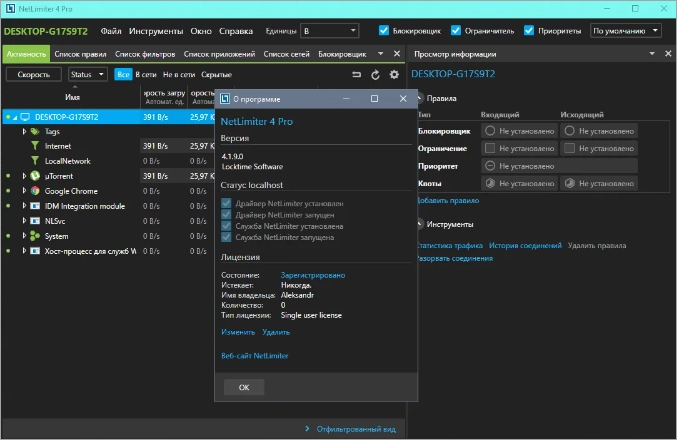Click the Изменить license link
Viewport: 677px width, 440px height.
(238, 332)
